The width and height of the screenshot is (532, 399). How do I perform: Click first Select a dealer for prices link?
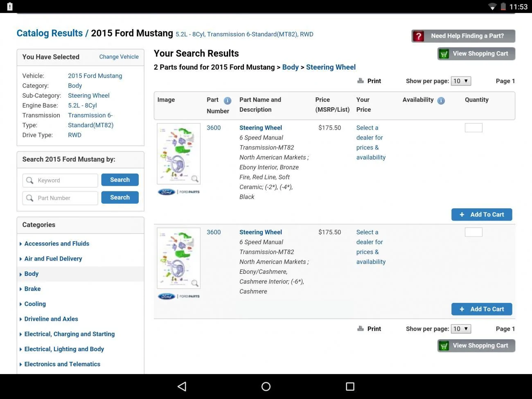coord(371,142)
